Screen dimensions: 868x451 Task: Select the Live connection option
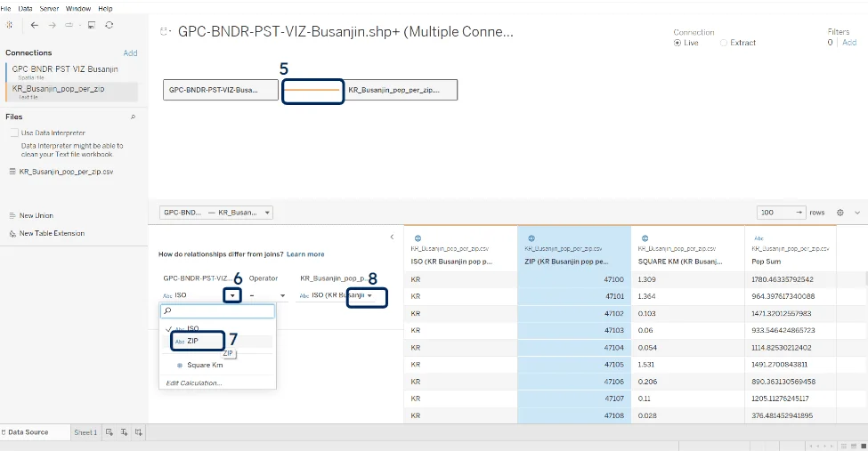[x=677, y=43]
